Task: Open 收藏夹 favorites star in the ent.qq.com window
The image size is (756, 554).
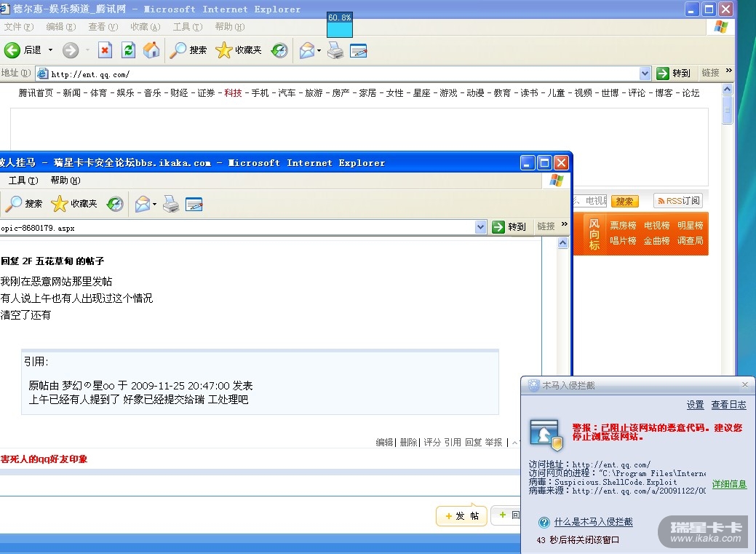Action: (223, 50)
